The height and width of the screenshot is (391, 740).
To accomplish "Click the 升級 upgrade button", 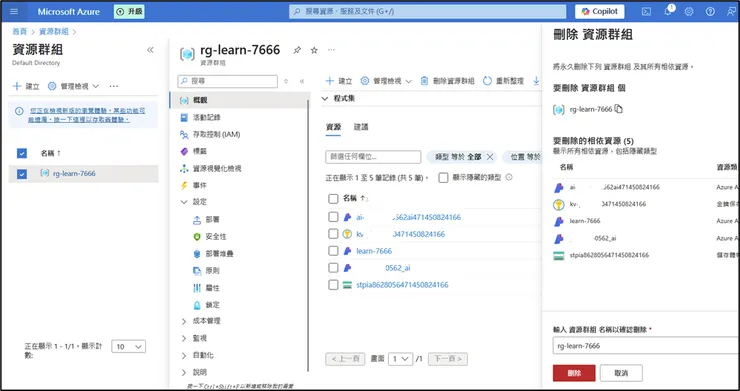I will pyautogui.click(x=129, y=11).
